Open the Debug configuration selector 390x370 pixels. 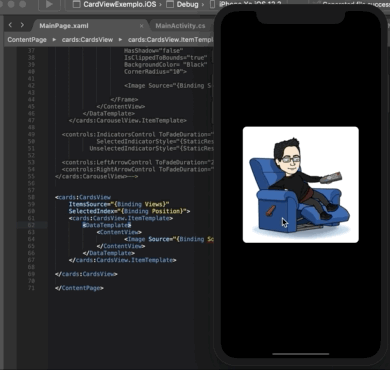[182, 4]
